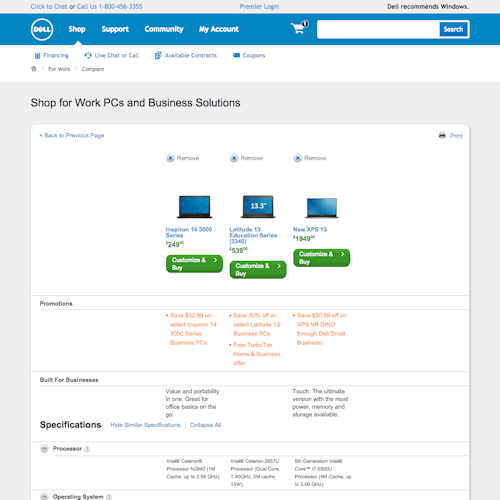Click the Financing icon
500x500 pixels.
(x=37, y=56)
